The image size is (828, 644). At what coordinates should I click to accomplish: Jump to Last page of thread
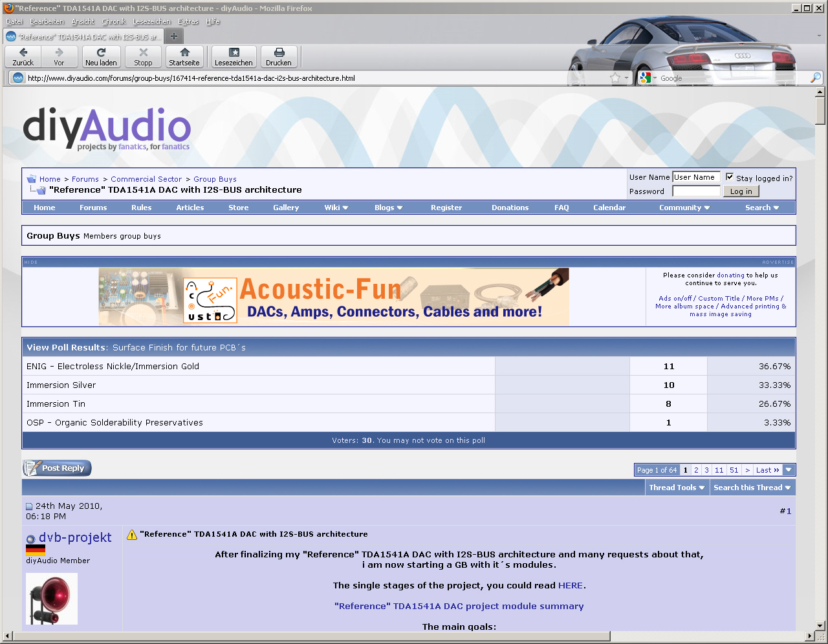(768, 470)
